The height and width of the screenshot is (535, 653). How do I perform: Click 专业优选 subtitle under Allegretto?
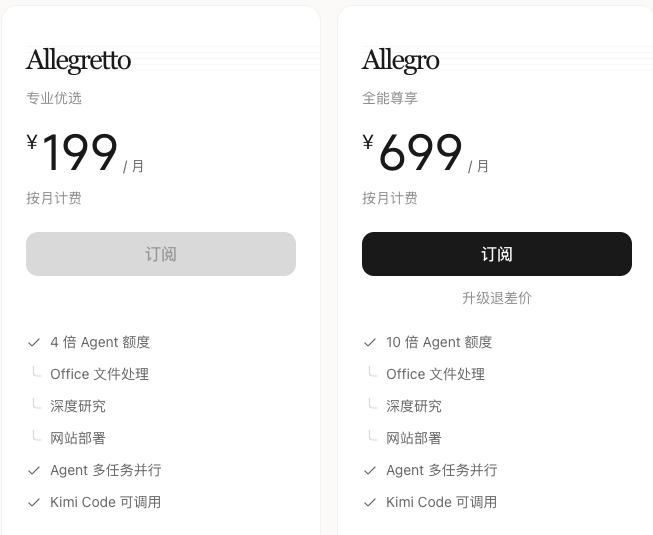(x=54, y=98)
